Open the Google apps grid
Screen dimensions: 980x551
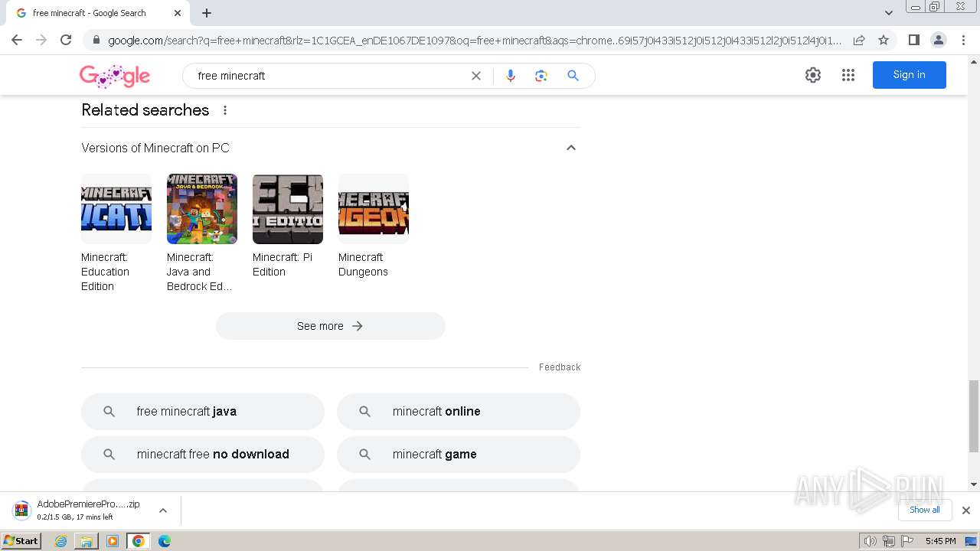pyautogui.click(x=848, y=75)
